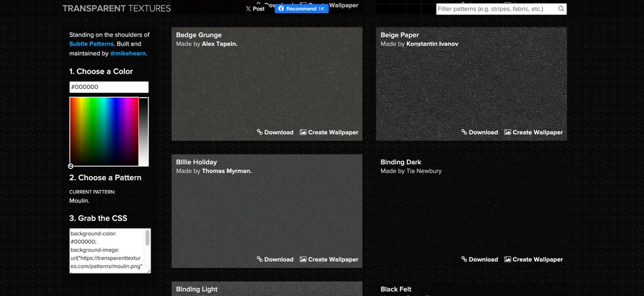Select the Black Felt pattern title
This screenshot has height=296, width=644.
396,290
